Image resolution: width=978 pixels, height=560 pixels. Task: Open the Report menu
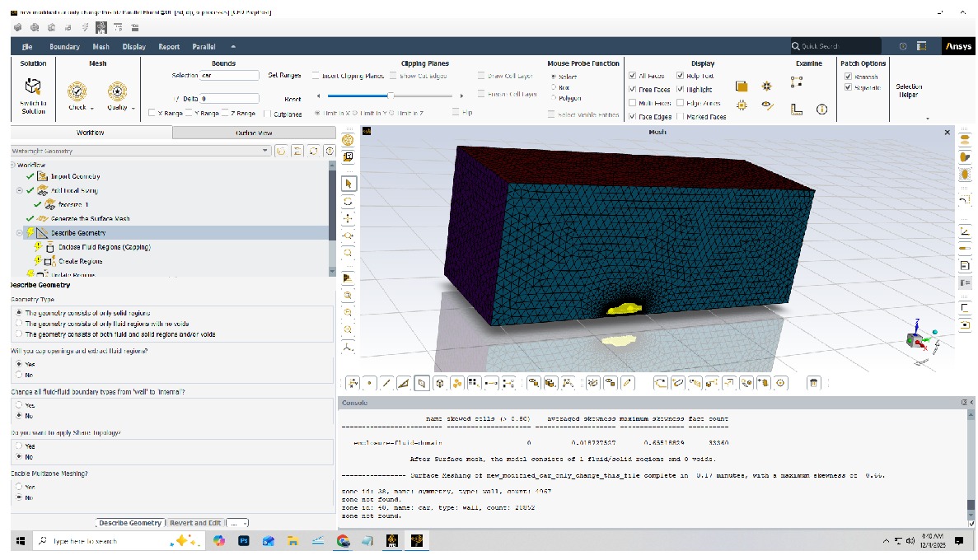click(169, 46)
